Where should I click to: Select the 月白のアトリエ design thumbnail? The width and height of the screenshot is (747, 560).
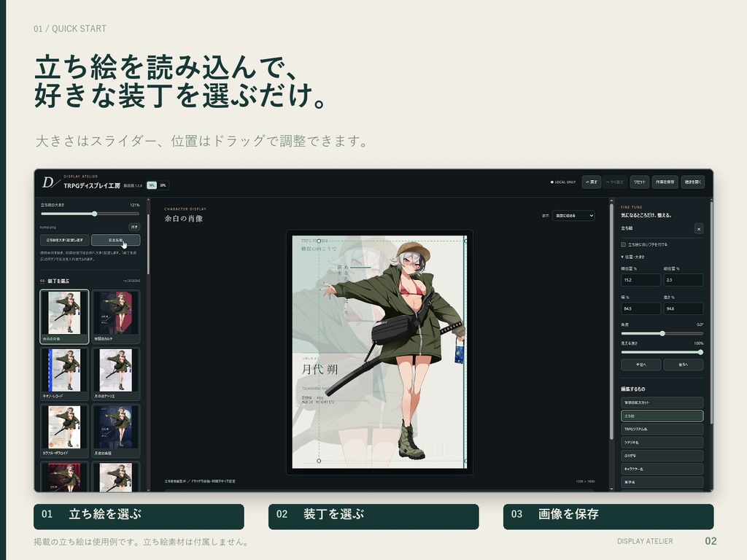click(x=116, y=373)
